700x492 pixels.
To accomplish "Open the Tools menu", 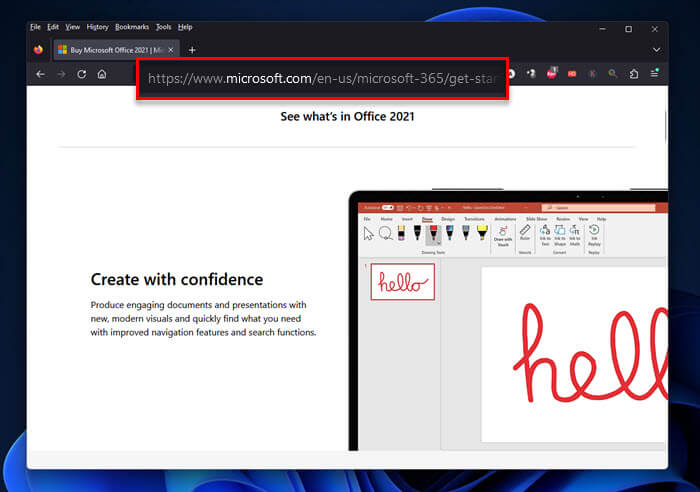I will [x=163, y=27].
